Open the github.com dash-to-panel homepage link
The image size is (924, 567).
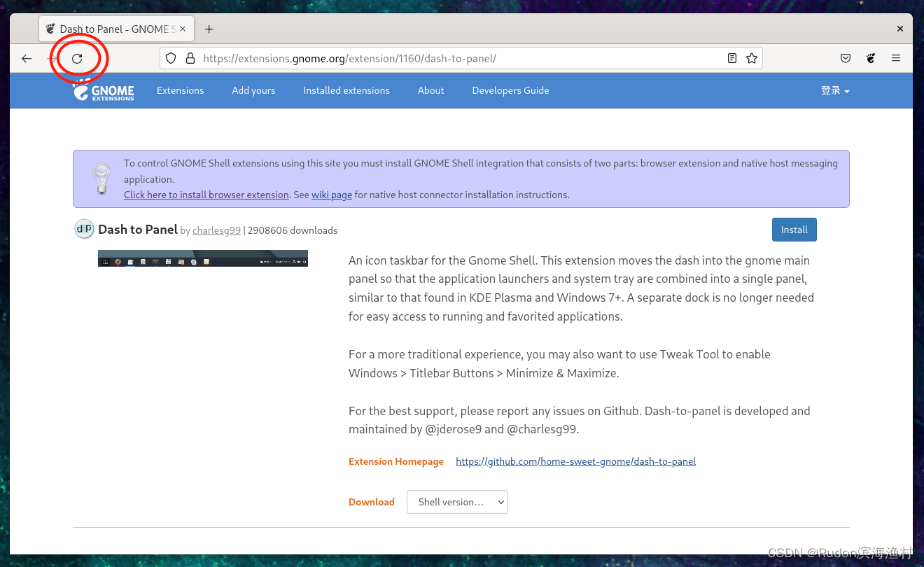tap(575, 461)
